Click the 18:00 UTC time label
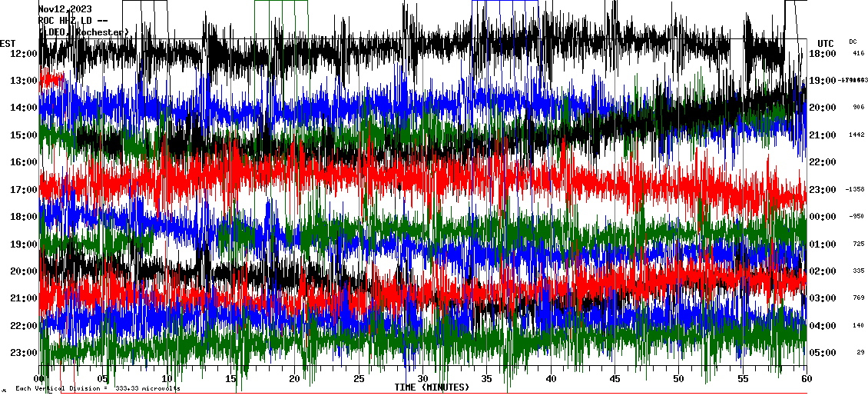Screen dimensions: 868x399 (822, 54)
